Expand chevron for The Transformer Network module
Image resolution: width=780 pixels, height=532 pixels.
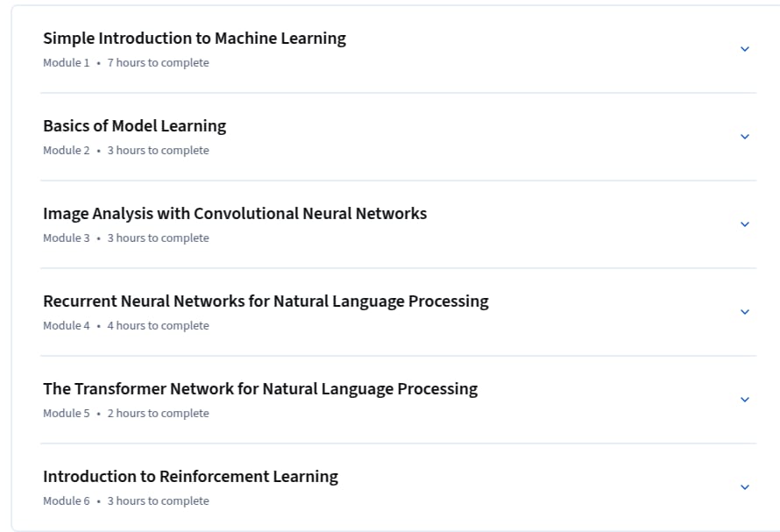(745, 399)
